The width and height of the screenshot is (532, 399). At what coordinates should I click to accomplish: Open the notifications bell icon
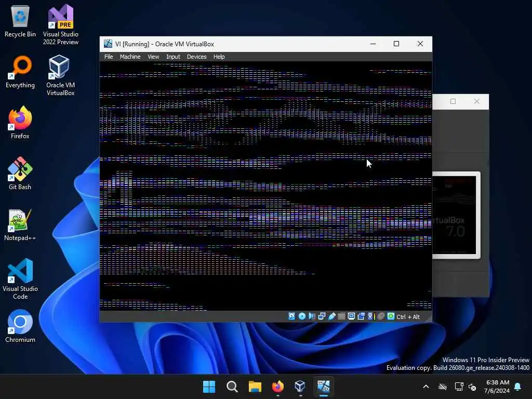click(518, 387)
